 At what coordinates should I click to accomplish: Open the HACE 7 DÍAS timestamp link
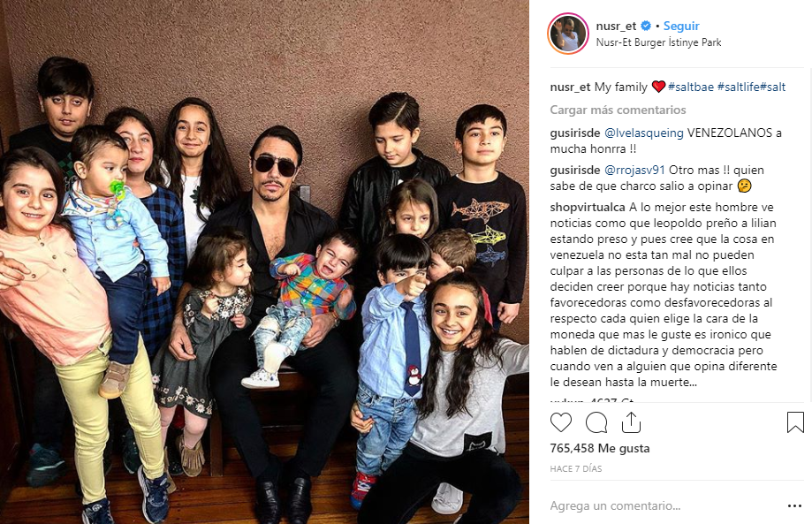pos(576,469)
